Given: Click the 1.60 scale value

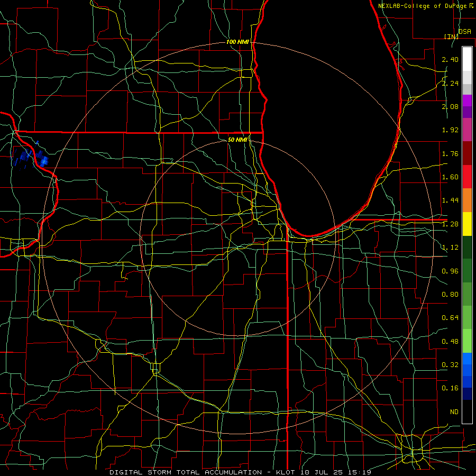Looking at the screenshot, I should coord(450,177).
